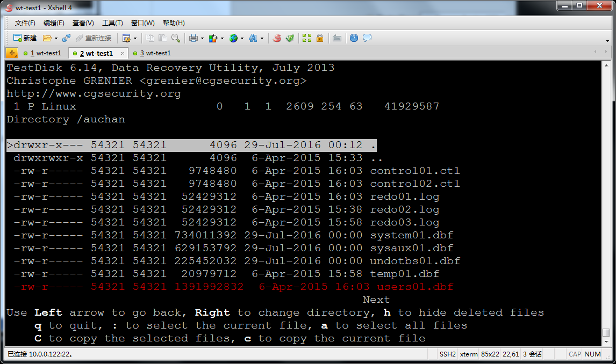
Task: Open toolbar overflow options arrow
Action: point(607,41)
